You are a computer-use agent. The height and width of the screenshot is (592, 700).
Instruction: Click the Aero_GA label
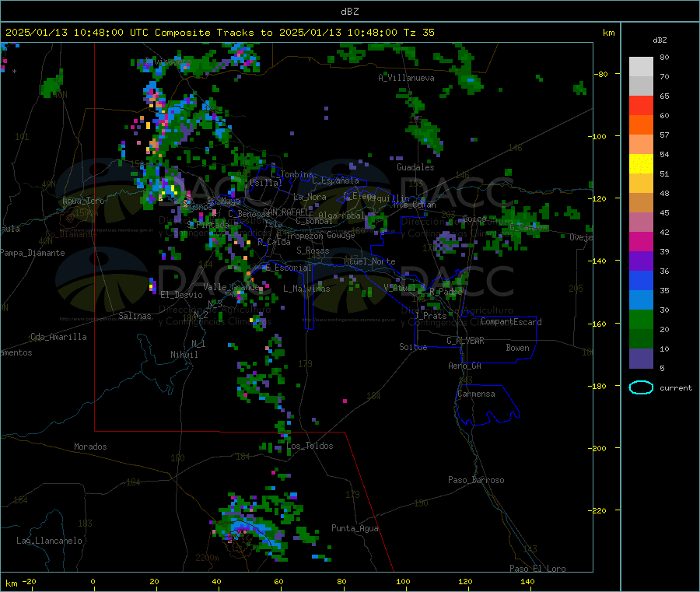pos(464,366)
